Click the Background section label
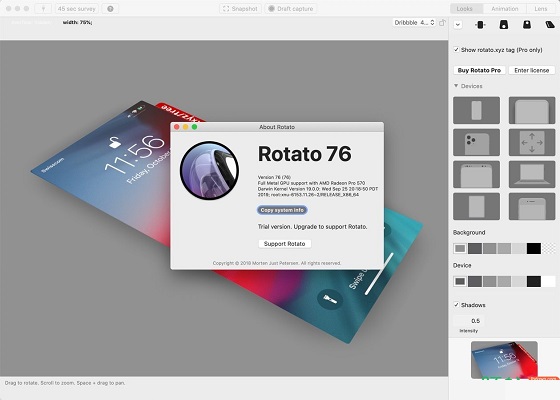 pyautogui.click(x=469, y=232)
